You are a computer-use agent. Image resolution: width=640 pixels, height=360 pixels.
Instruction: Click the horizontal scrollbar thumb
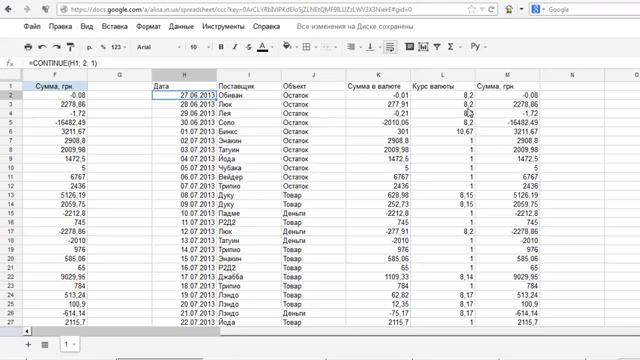pos(126,331)
